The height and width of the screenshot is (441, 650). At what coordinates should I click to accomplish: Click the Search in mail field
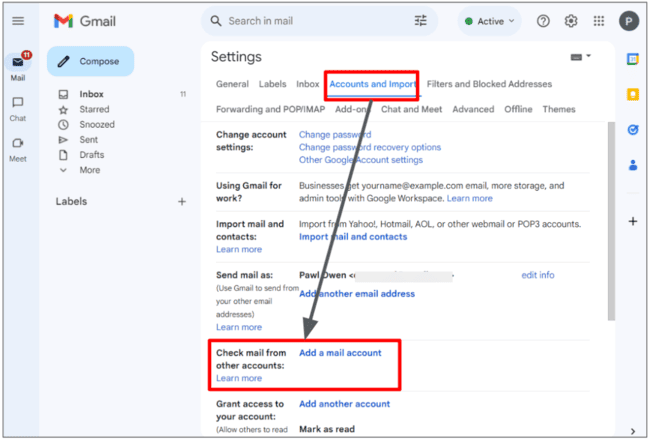(x=319, y=21)
